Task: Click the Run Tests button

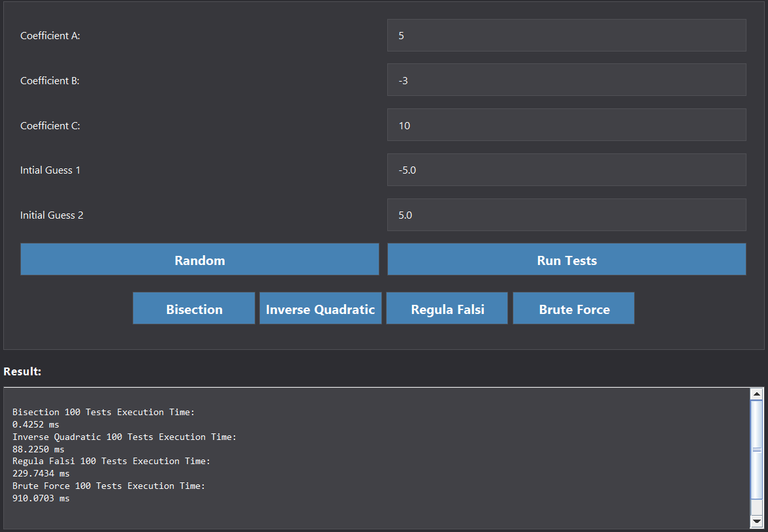Action: [x=566, y=260]
